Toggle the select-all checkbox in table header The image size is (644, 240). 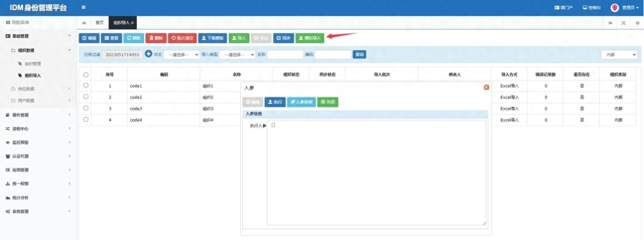86,74
